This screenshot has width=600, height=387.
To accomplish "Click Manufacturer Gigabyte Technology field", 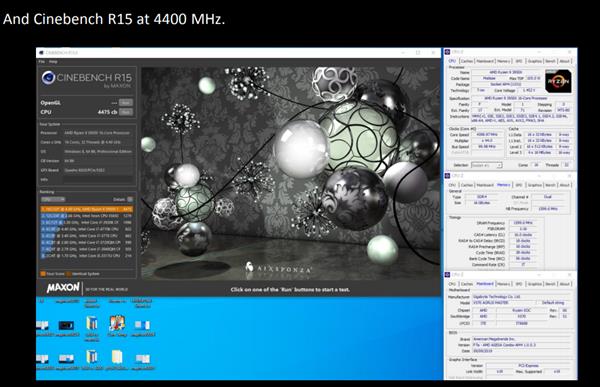I will [521, 297].
